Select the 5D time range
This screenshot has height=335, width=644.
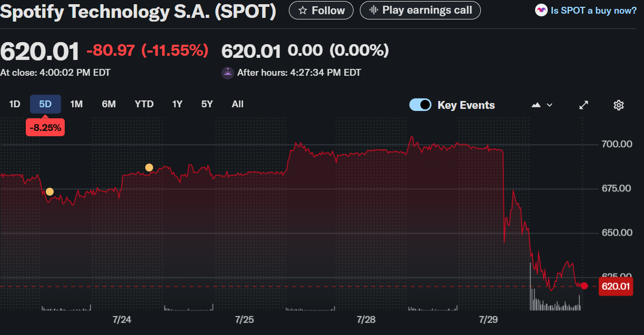coord(45,104)
